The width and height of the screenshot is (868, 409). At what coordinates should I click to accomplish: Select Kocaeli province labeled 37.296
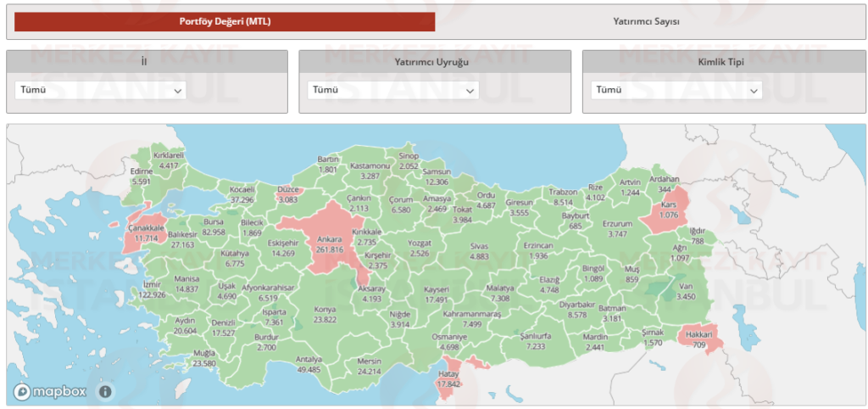tap(242, 194)
